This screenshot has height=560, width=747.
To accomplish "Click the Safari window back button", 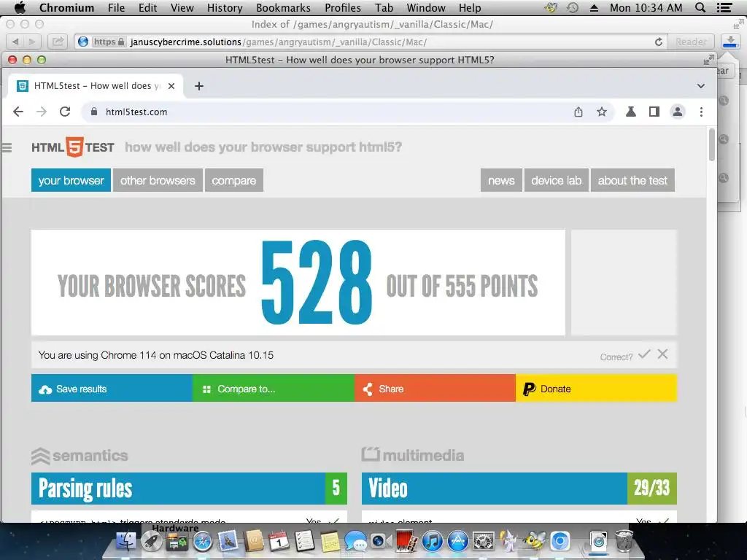I will click(15, 42).
